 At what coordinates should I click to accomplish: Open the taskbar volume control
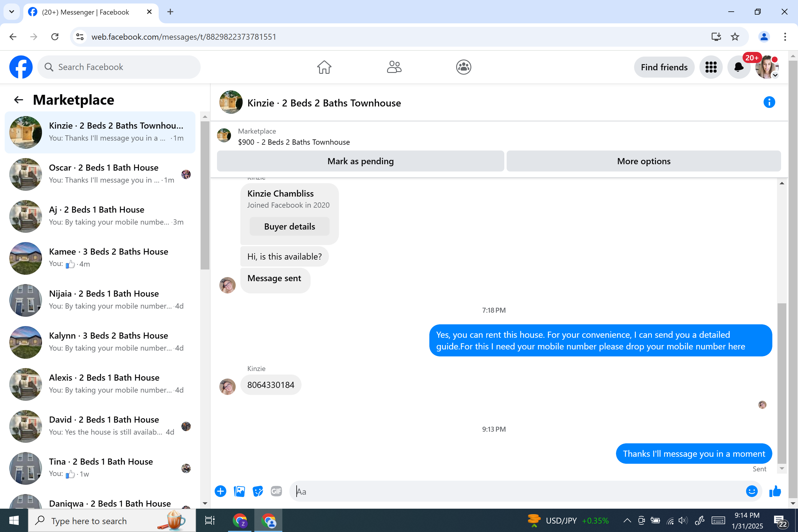coord(683,520)
